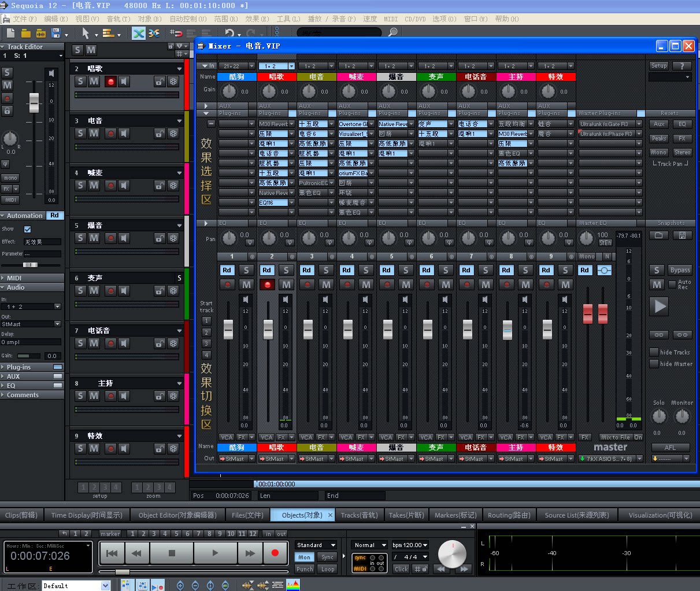Solo the 主持 track in track list
Screen dimensions: 700x591
(80, 396)
